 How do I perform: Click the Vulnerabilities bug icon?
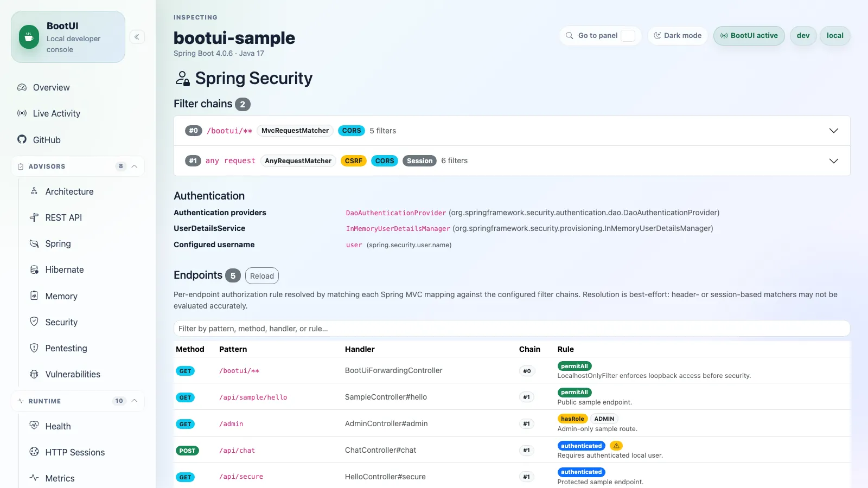[34, 374]
